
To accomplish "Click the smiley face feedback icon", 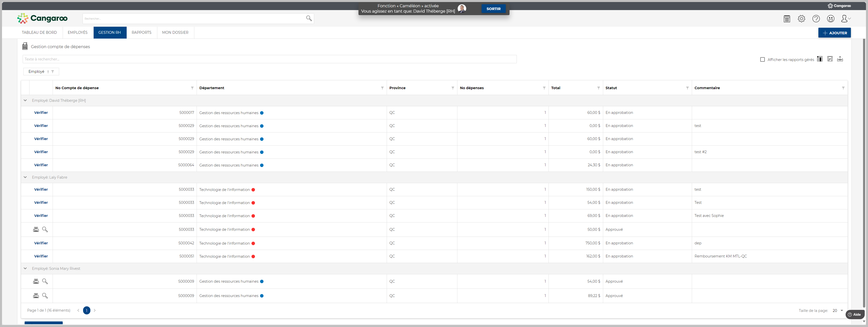I will [830, 19].
